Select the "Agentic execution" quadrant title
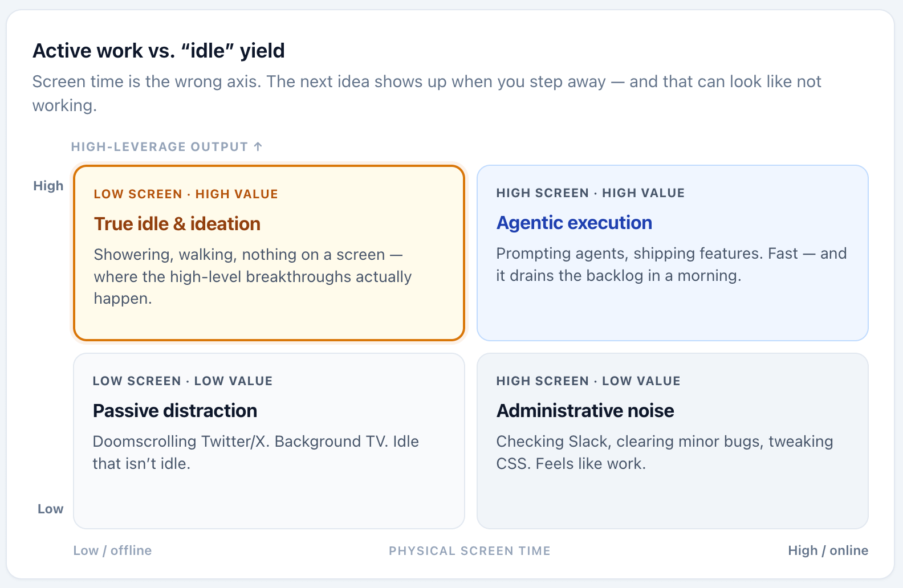The image size is (903, 588). coord(574,223)
